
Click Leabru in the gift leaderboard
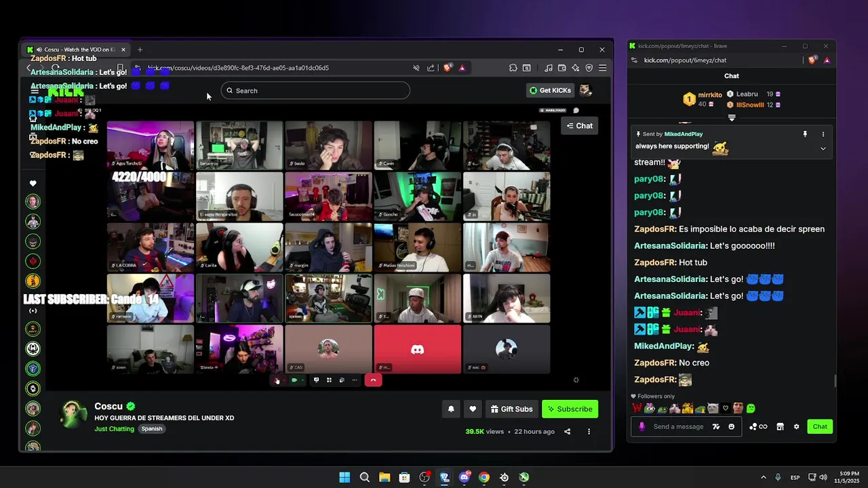point(747,94)
